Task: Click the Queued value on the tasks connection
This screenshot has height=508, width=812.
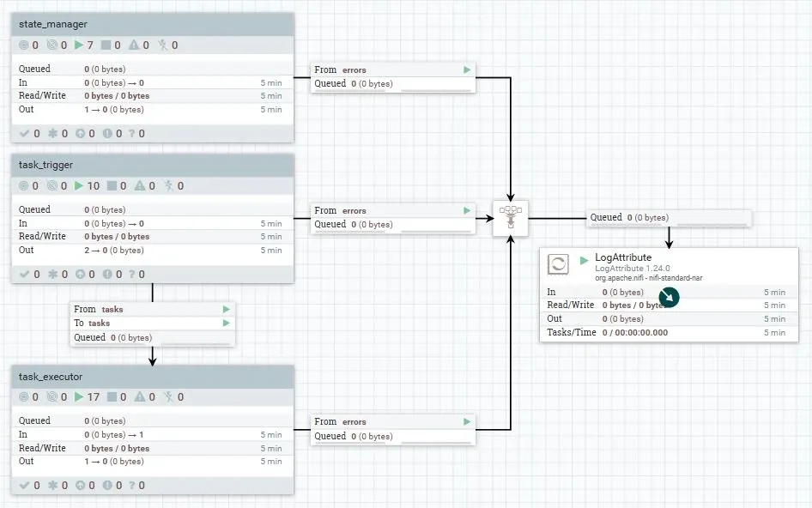Action: tap(131, 337)
